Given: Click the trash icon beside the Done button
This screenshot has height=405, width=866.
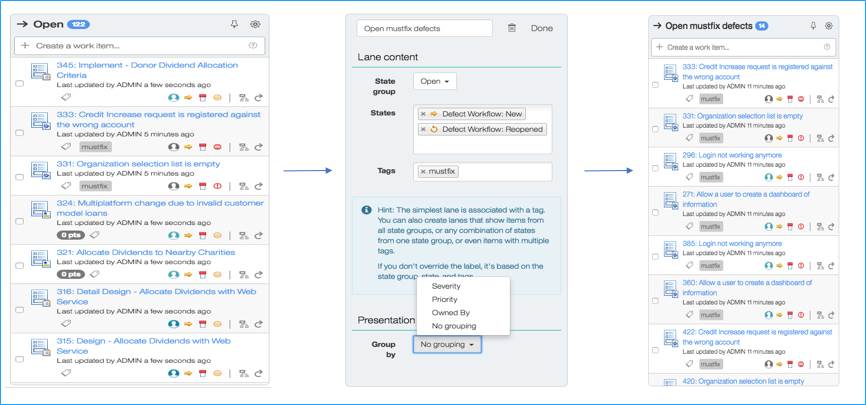Looking at the screenshot, I should [512, 29].
